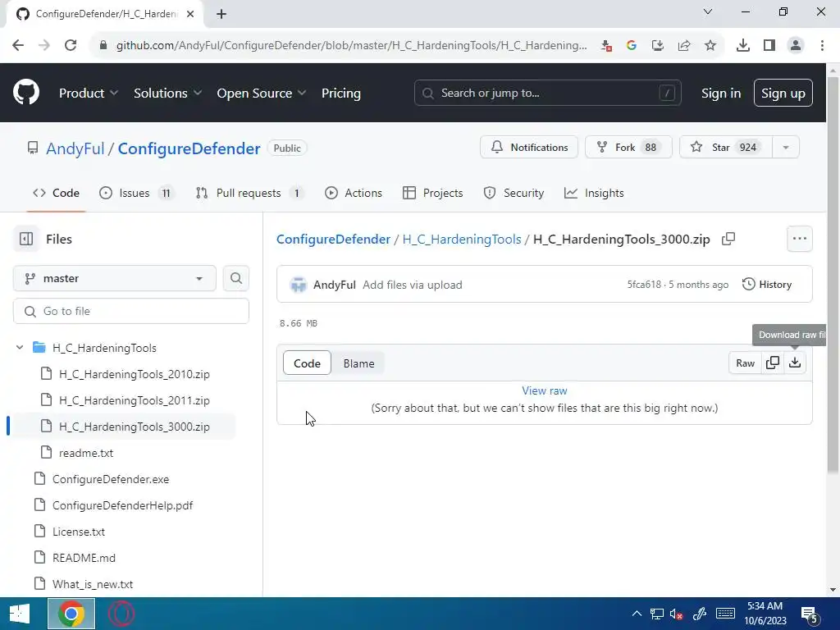The width and height of the screenshot is (840, 630).
Task: Click the tab search chevron in Chrome title bar
Action: pos(708,11)
